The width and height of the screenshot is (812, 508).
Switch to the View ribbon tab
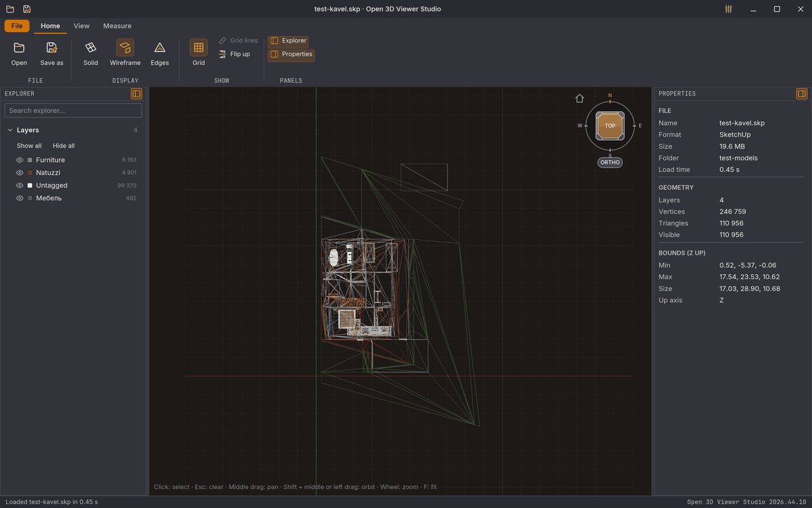[x=81, y=26]
